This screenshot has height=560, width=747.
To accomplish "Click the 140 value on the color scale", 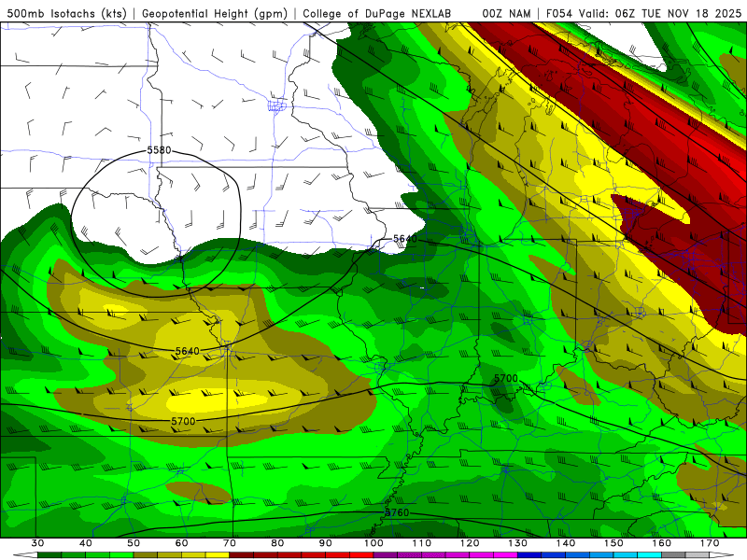I will click(566, 543).
